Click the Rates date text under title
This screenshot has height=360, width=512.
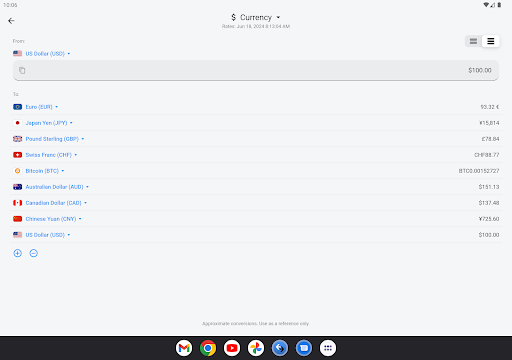coord(256,26)
